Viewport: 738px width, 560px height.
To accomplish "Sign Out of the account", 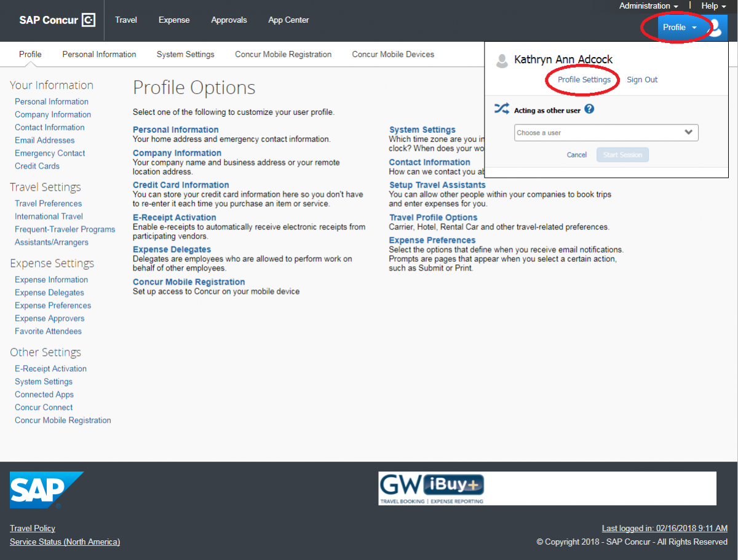I will (641, 79).
